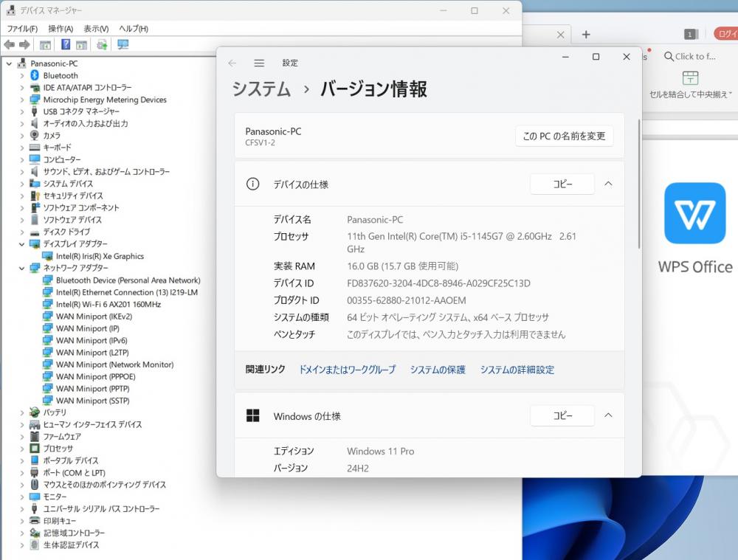738x560 pixels.
Task: Click the device ID value text
Action: pos(438,283)
